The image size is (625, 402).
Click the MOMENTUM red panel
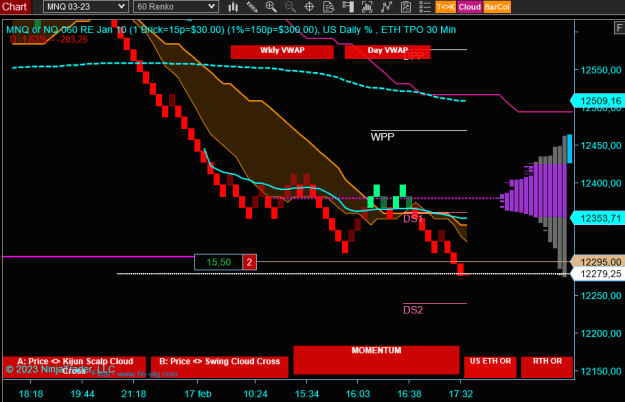376,360
